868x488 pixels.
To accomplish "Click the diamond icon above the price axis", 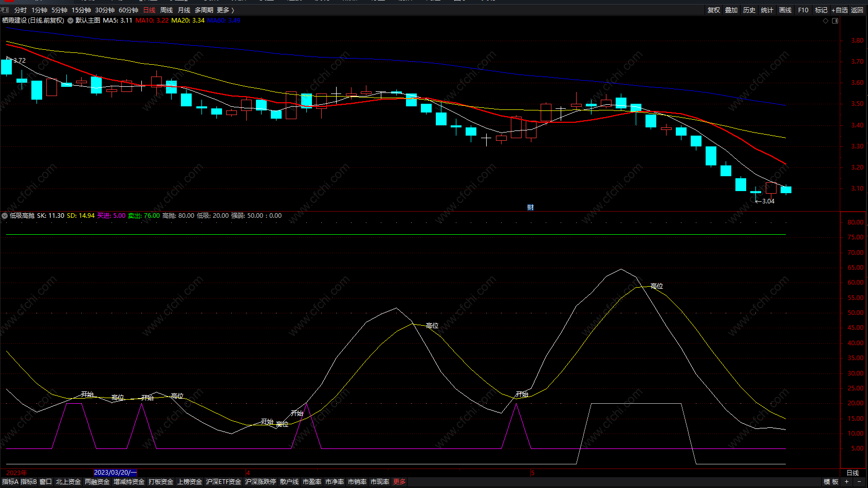I will [826, 21].
